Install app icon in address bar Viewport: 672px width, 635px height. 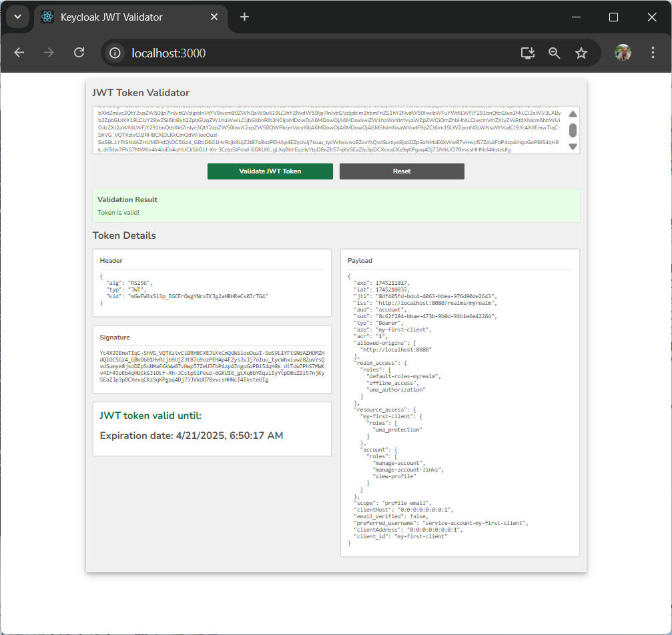pos(528,53)
